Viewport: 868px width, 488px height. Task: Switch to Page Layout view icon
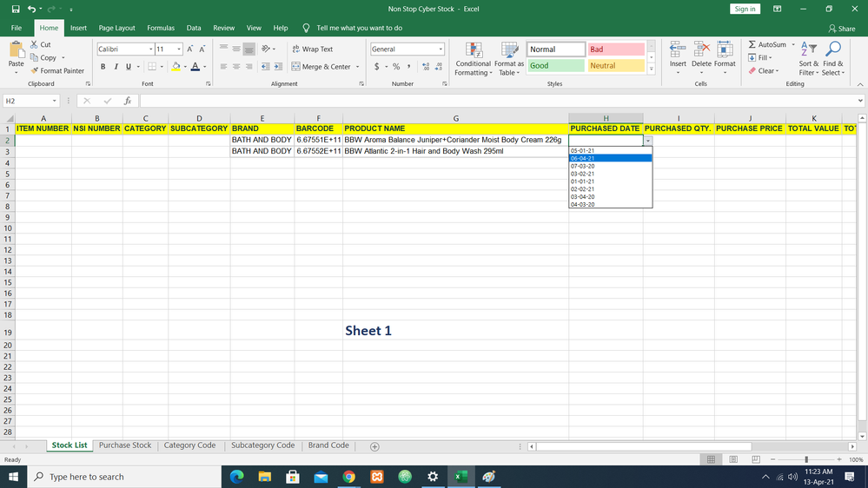tap(733, 459)
